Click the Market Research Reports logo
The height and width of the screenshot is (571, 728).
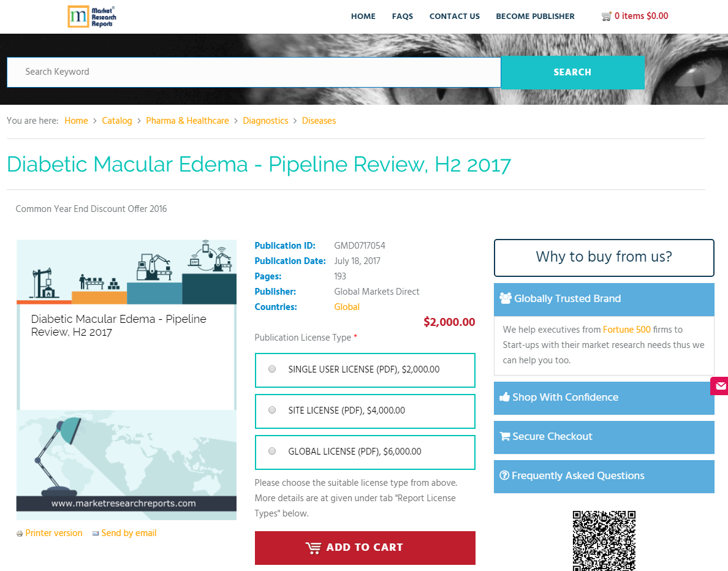[x=92, y=17]
